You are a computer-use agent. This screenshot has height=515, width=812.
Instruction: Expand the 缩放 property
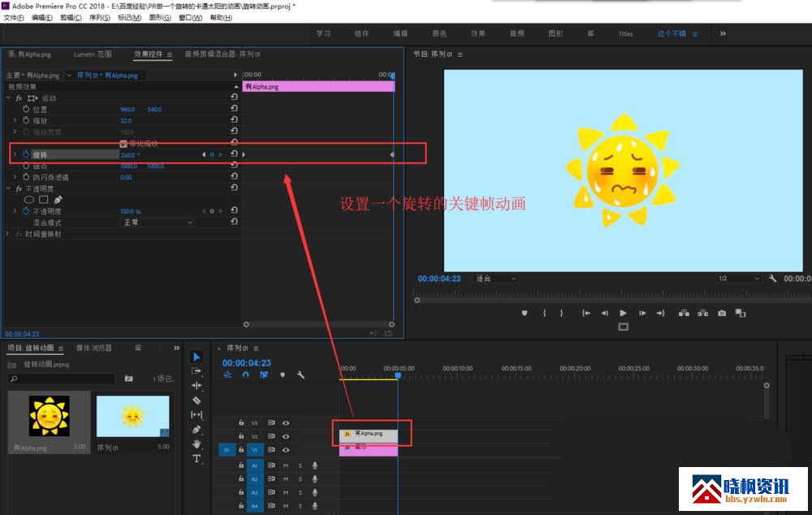pos(15,120)
